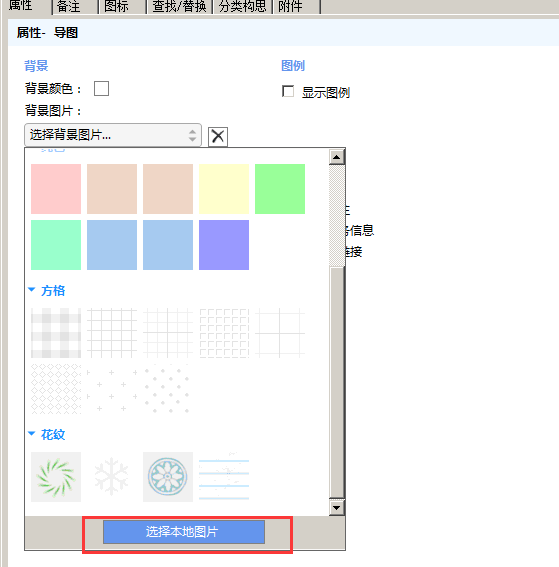This screenshot has width=559, height=567.
Task: Select the green swirl pattern thumbnail
Action: 56,477
